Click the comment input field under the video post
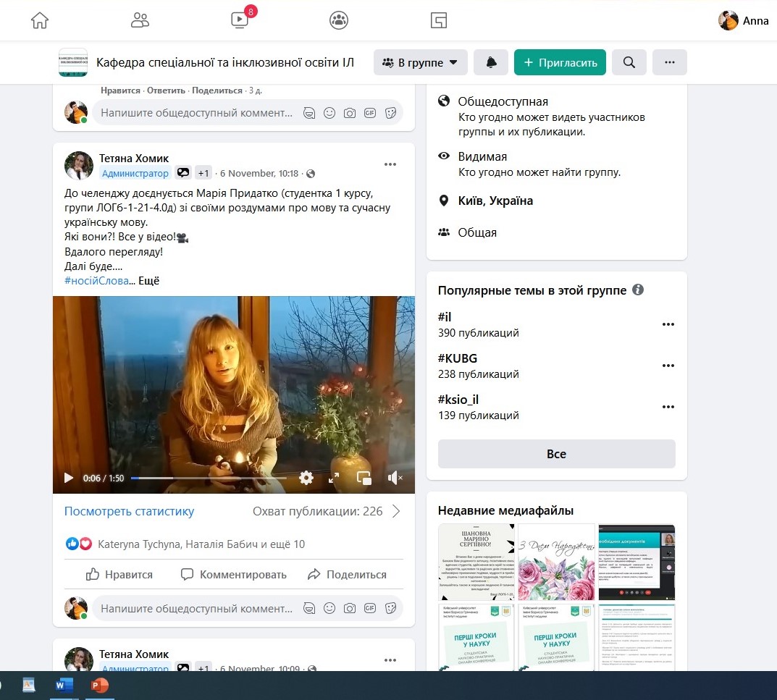 197,609
